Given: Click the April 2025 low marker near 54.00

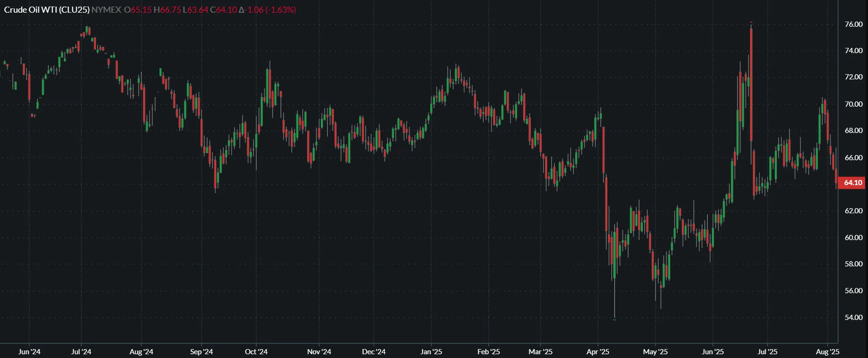Looking at the screenshot, I should [x=615, y=319].
